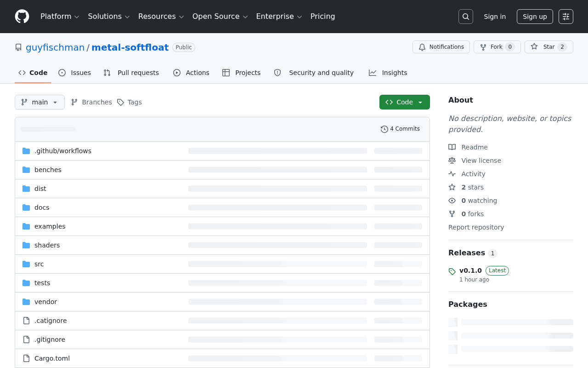Screen dimensions: 588x368
Task: Open the Releases heading link
Action: pos(467,253)
